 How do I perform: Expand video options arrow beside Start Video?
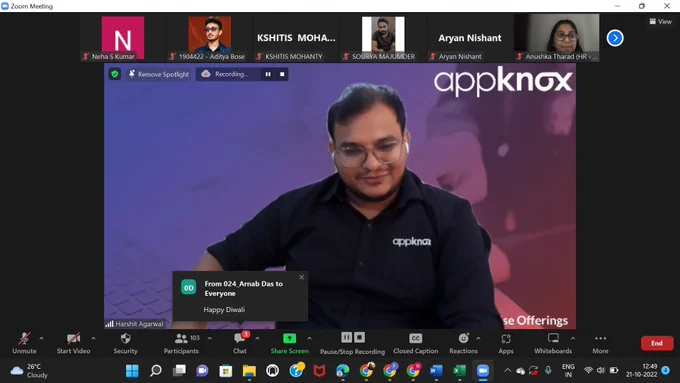93,338
